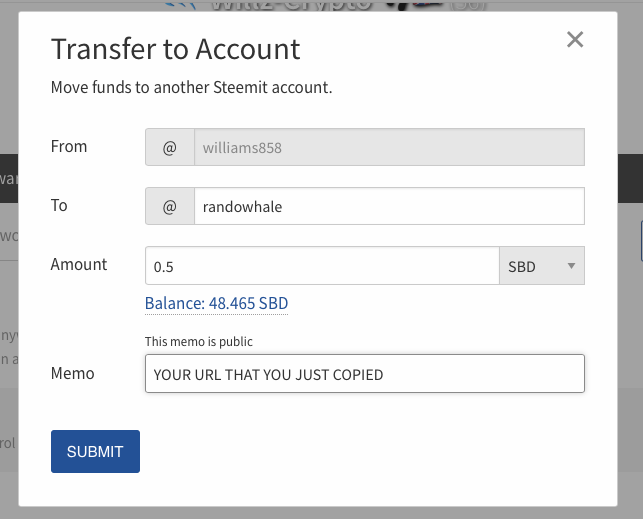Click the Memo label
This screenshot has width=643, height=519.
pyautogui.click(x=72, y=373)
